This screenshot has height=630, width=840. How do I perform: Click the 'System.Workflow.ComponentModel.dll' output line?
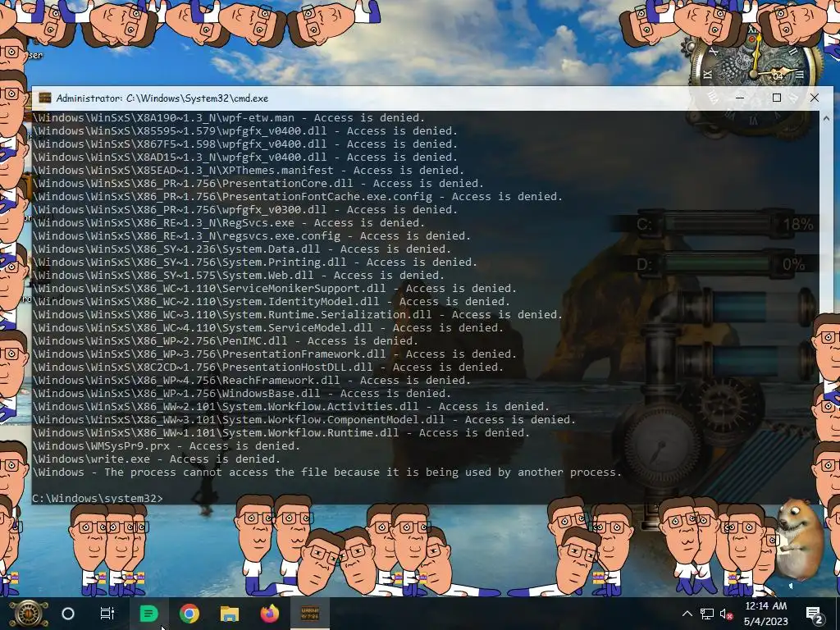click(x=304, y=419)
